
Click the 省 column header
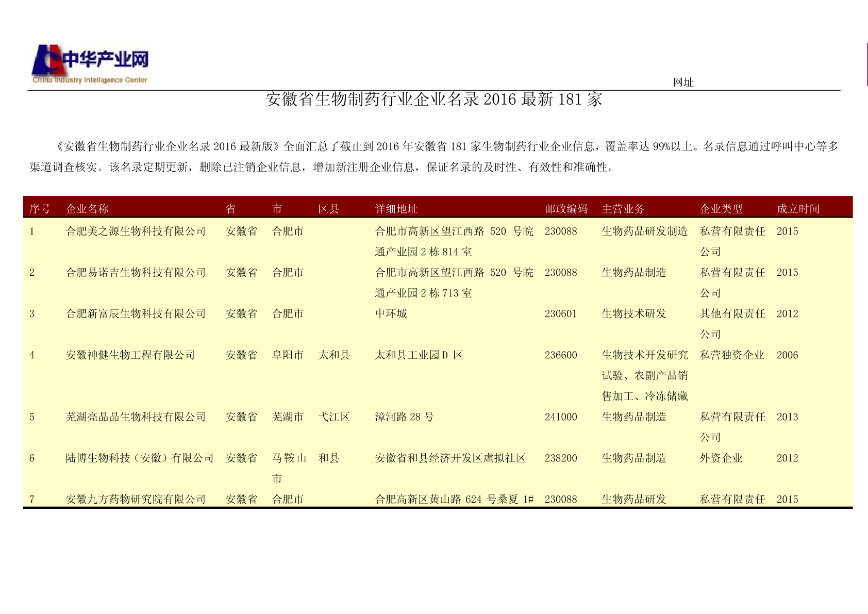click(x=230, y=209)
